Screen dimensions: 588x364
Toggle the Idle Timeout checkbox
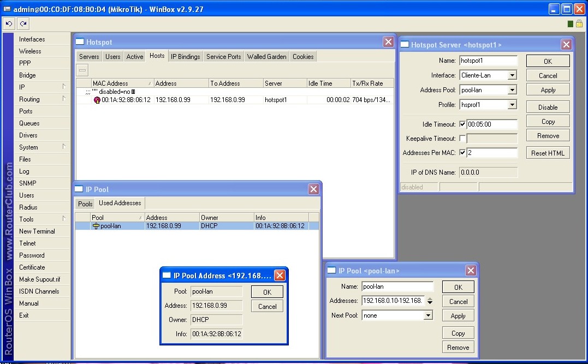point(462,124)
